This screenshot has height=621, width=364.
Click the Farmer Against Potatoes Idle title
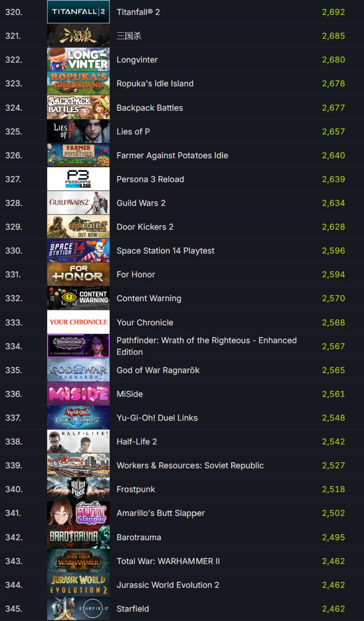[172, 155]
